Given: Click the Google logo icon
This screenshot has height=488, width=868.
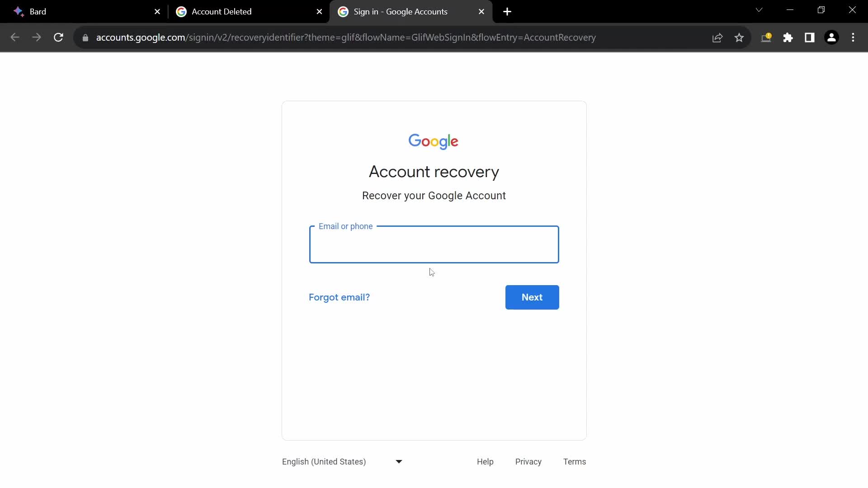Looking at the screenshot, I should [x=434, y=141].
